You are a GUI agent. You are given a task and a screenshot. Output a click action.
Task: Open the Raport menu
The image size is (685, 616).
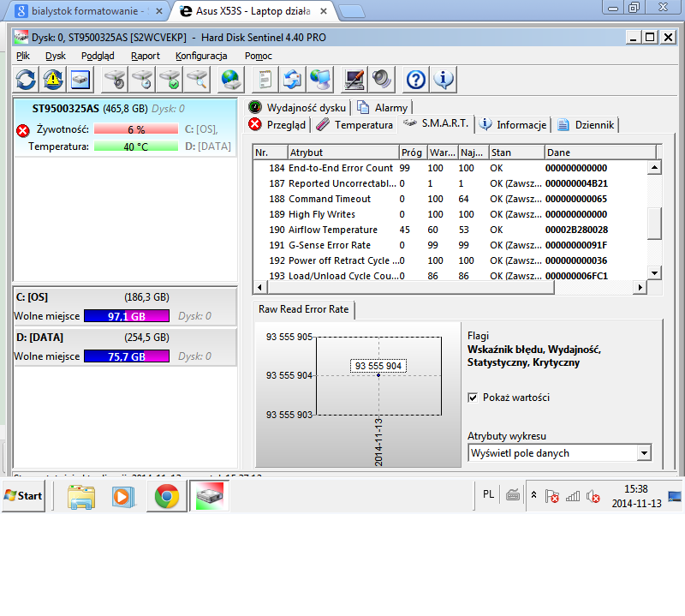coord(145,56)
